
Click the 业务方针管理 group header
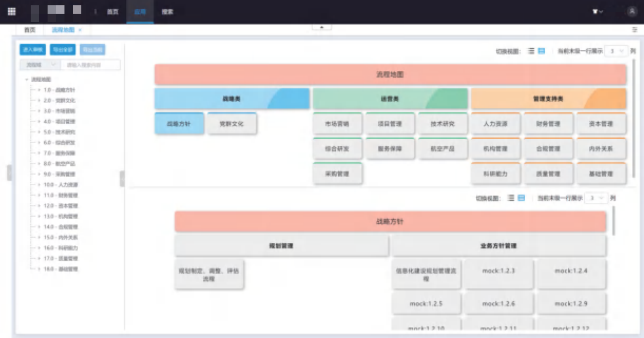[x=499, y=246]
